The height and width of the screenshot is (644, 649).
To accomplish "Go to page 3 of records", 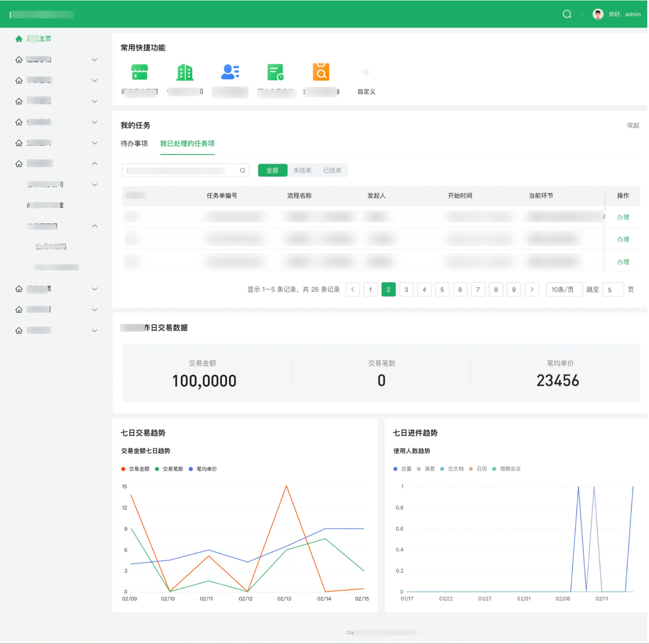I will 406,289.
